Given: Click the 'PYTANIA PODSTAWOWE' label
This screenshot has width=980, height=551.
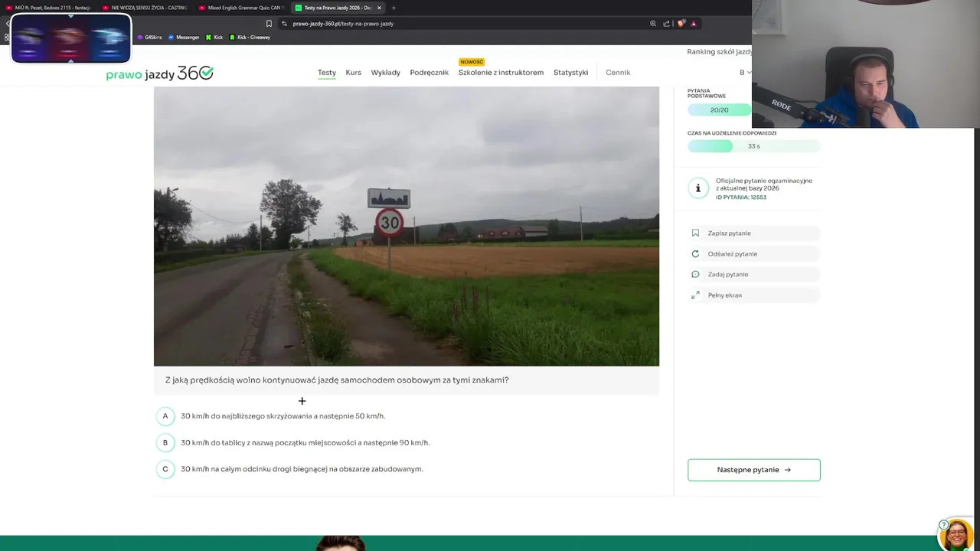Looking at the screenshot, I should click(707, 93).
